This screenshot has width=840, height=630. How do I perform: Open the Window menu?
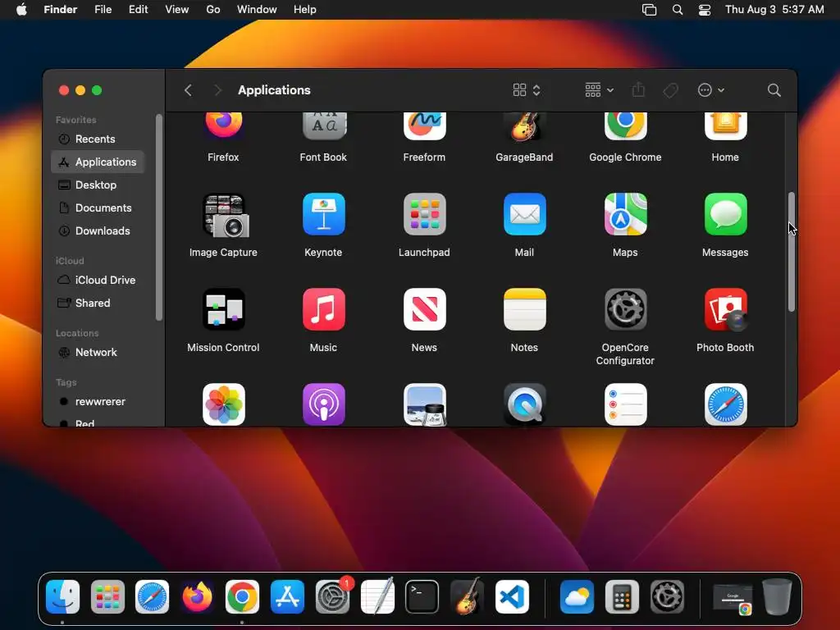pyautogui.click(x=257, y=10)
